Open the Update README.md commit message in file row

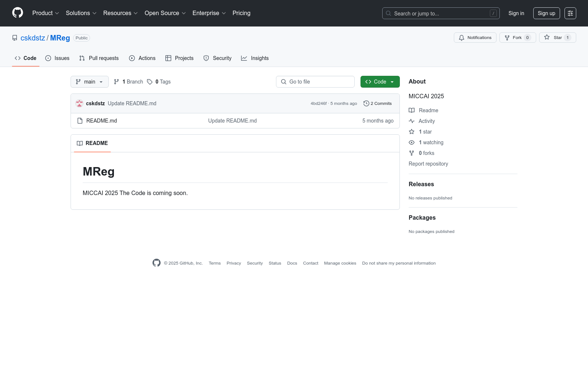tap(232, 121)
